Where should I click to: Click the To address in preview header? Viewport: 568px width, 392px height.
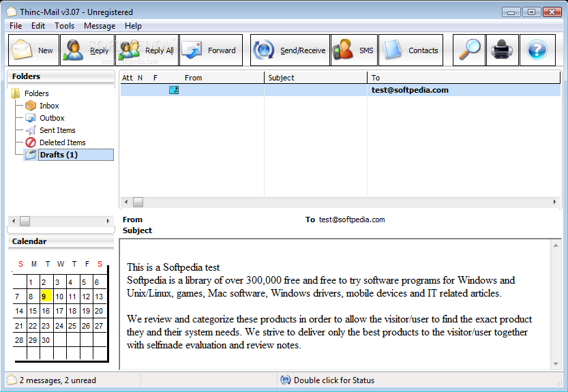click(352, 220)
